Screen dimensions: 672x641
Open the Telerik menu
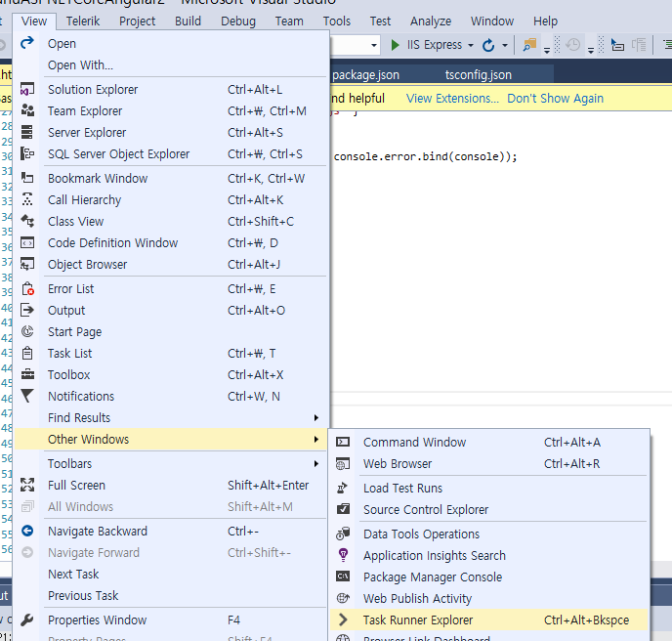tap(83, 21)
